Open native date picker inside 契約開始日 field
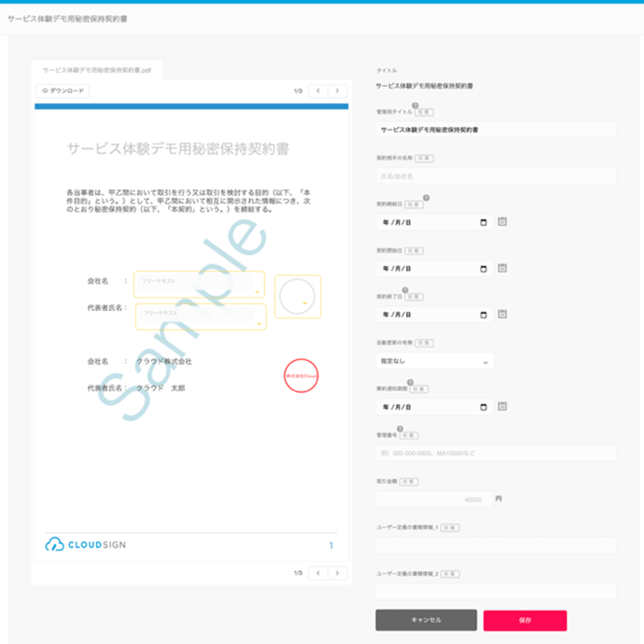The width and height of the screenshot is (644, 644). [x=483, y=269]
